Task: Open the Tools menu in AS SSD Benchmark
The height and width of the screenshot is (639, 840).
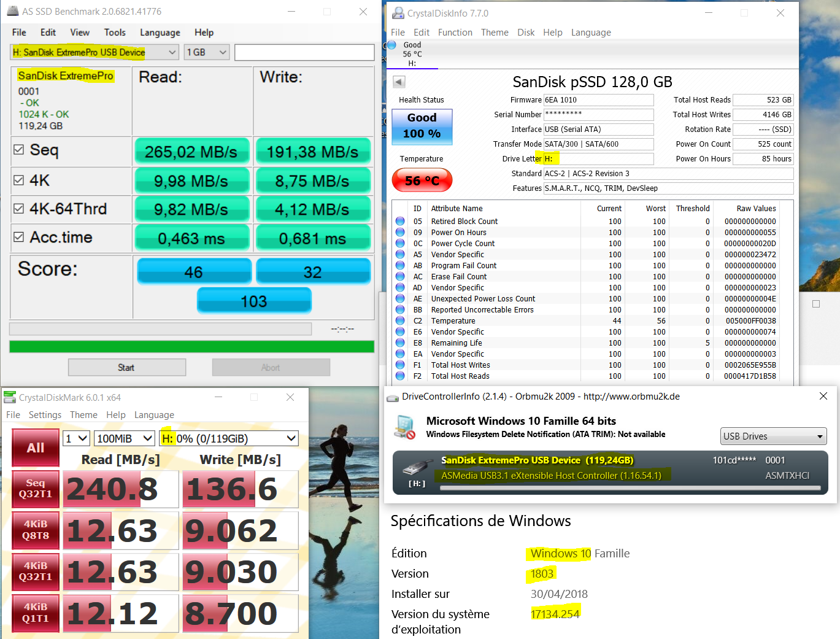Action: tap(115, 33)
